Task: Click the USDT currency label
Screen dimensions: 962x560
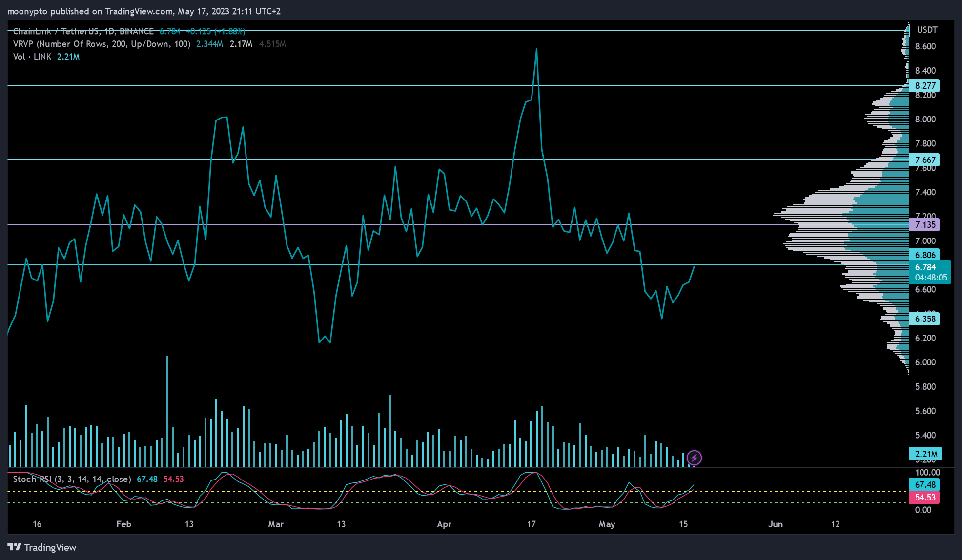Action: coord(927,30)
